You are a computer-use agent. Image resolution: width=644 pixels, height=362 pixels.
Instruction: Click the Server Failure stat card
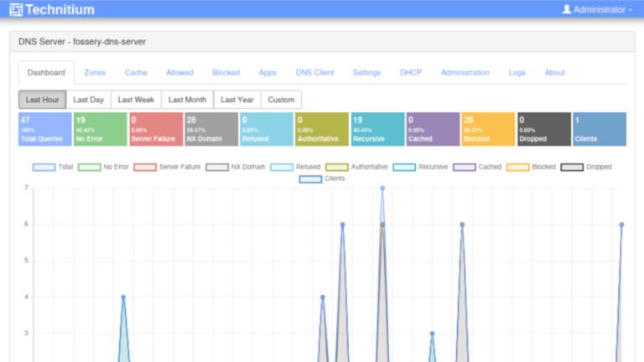click(156, 129)
